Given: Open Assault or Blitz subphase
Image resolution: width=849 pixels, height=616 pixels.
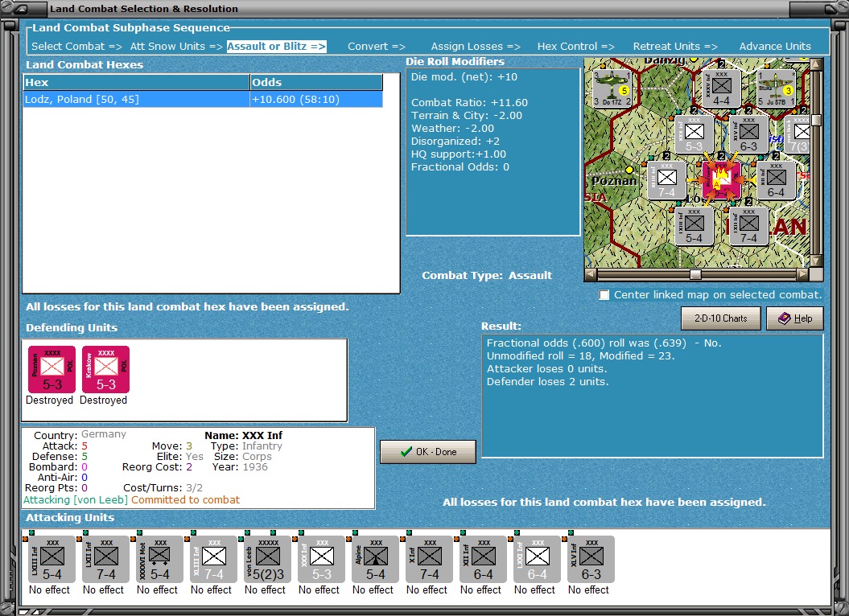Looking at the screenshot, I should [x=276, y=47].
